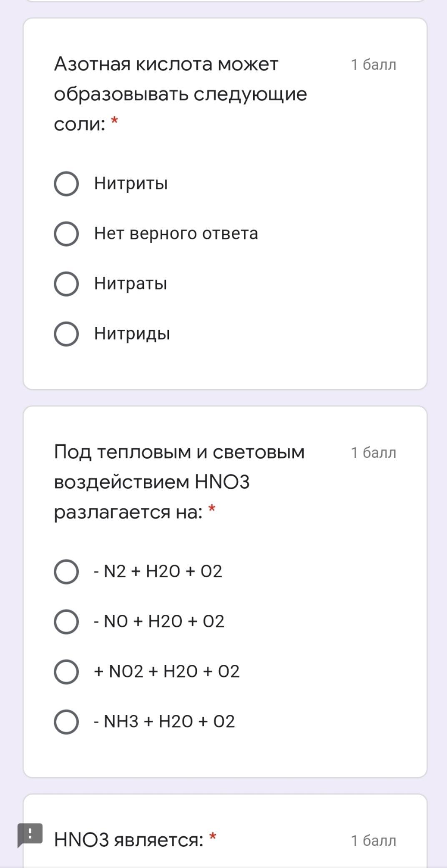Select the N2 + H2O + O2 answer
The width and height of the screenshot is (447, 868).
(66, 572)
